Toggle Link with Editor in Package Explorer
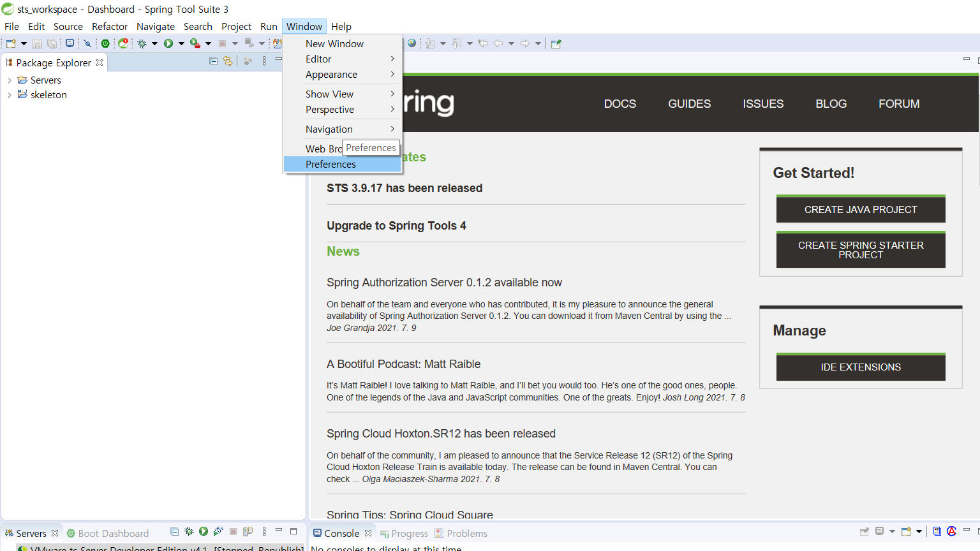This screenshot has width=980, height=551. (228, 61)
